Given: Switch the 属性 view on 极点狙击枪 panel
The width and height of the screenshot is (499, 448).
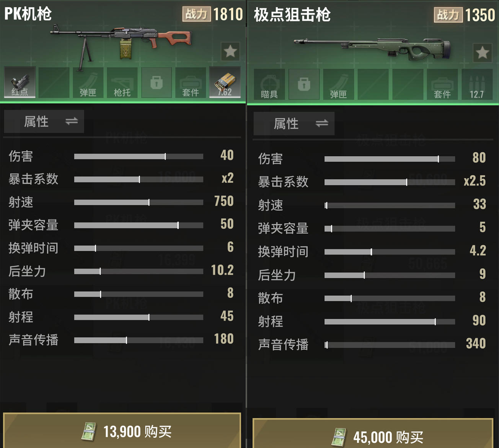Looking at the screenshot, I should point(294,123).
